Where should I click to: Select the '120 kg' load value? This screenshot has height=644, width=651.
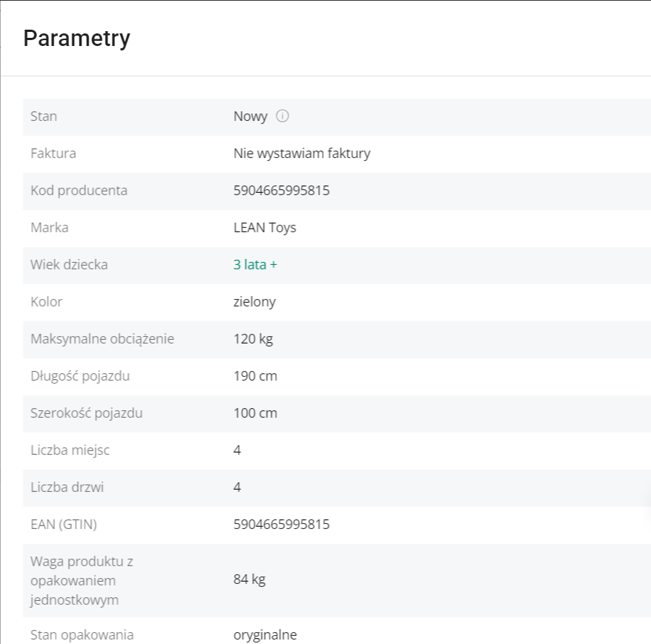[254, 339]
